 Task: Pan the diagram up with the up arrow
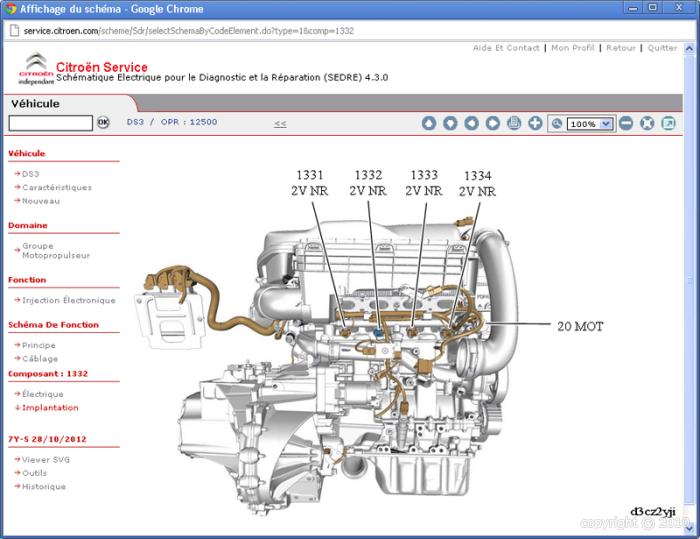click(x=429, y=123)
